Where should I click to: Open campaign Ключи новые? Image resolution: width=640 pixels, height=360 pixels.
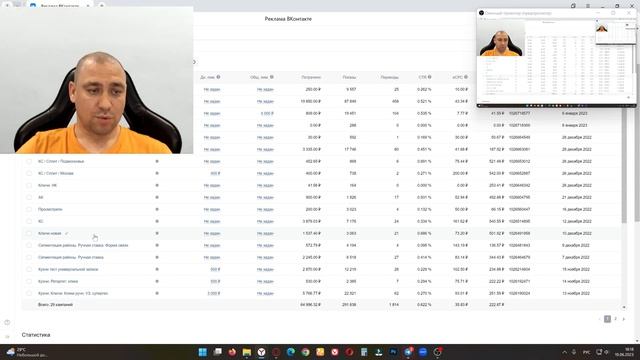click(49, 233)
